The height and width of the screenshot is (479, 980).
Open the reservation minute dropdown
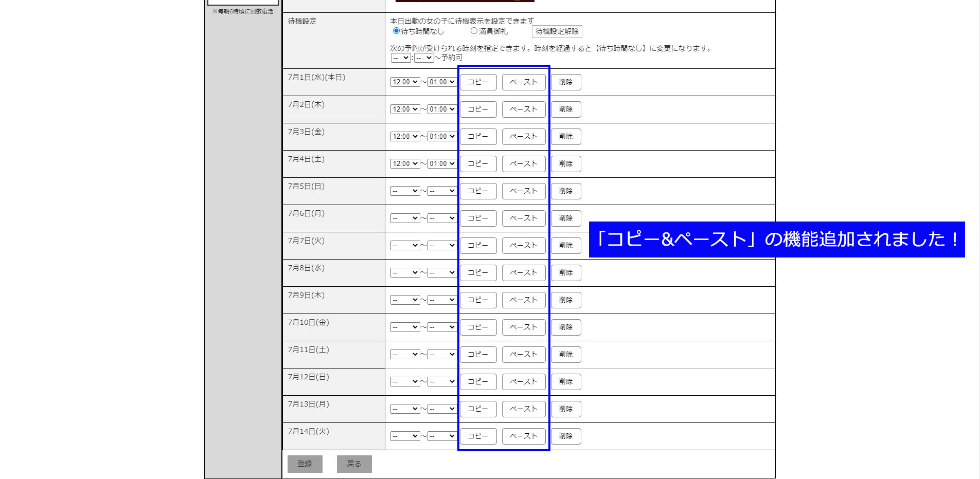coord(424,58)
